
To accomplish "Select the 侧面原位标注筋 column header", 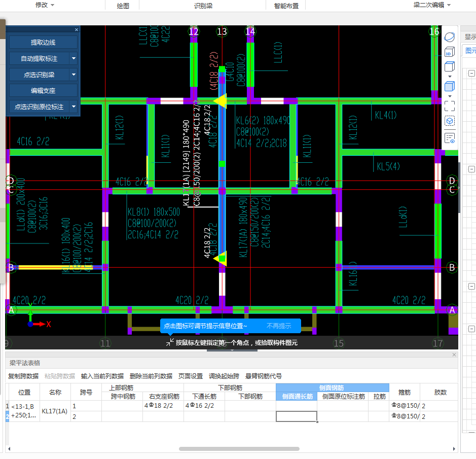I will click(343, 397).
